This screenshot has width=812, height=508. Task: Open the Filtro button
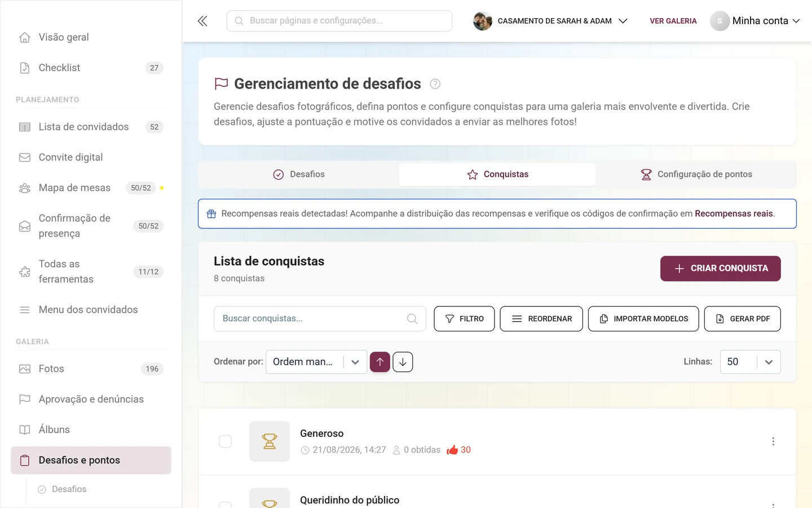point(464,319)
